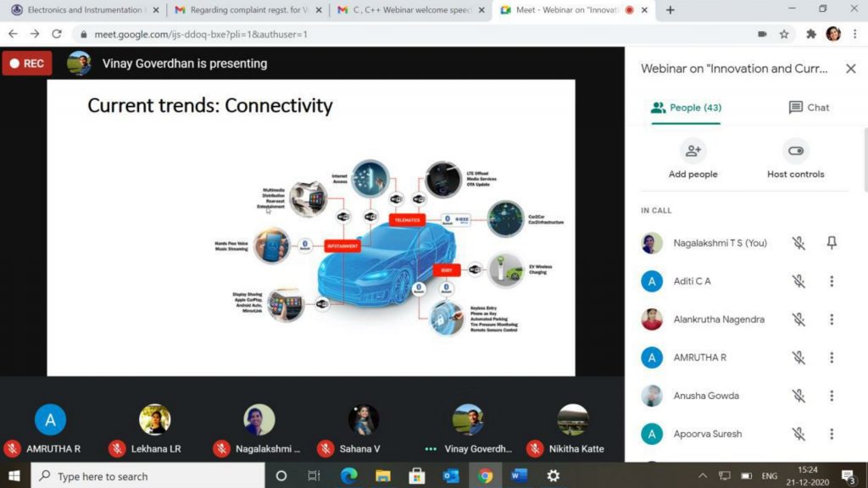Select the People (43) tab
Viewport: 868px width, 488px height.
(x=686, y=108)
